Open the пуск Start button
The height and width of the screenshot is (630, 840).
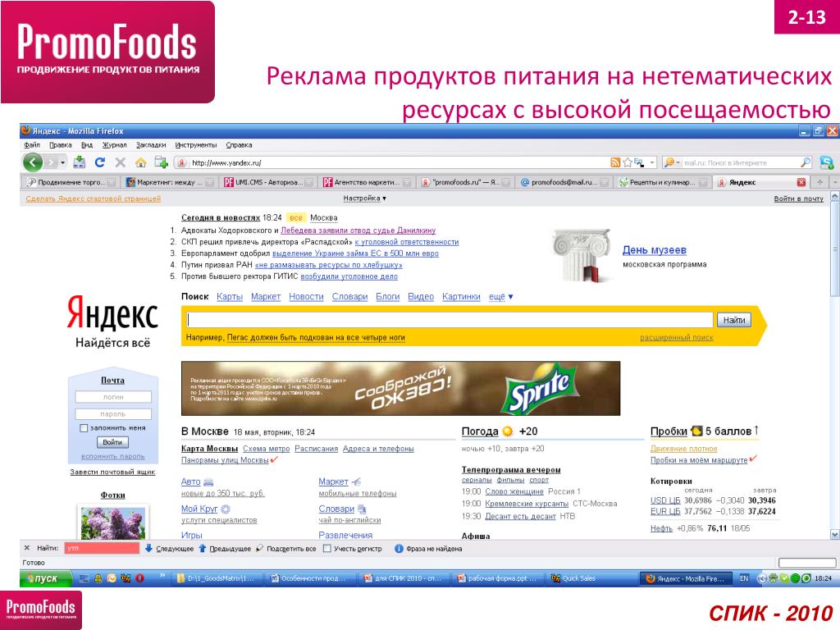46,578
